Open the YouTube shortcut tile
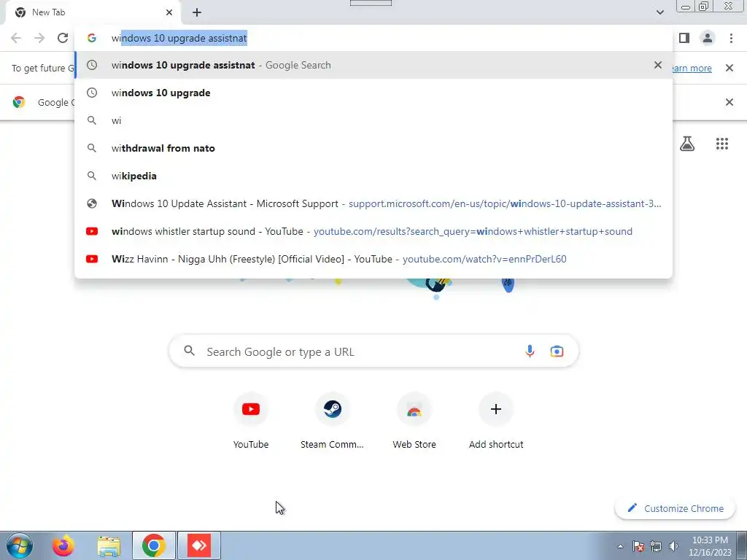 pyautogui.click(x=251, y=421)
